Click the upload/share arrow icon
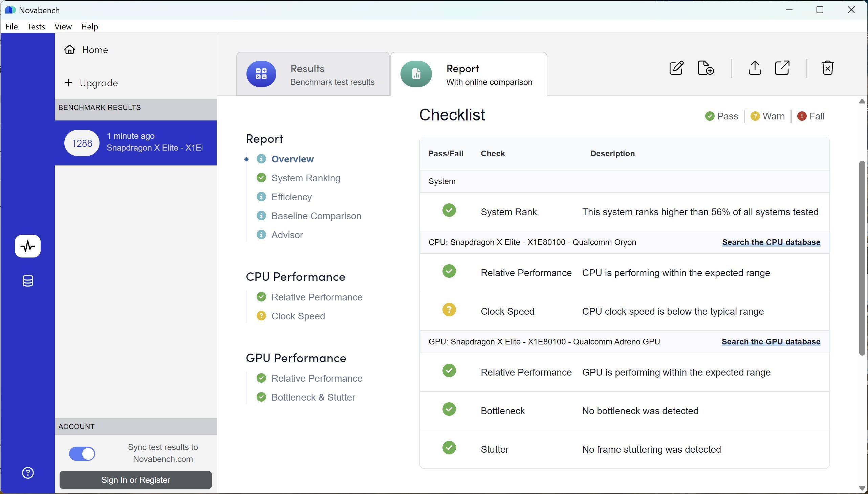This screenshot has width=868, height=494. point(754,68)
